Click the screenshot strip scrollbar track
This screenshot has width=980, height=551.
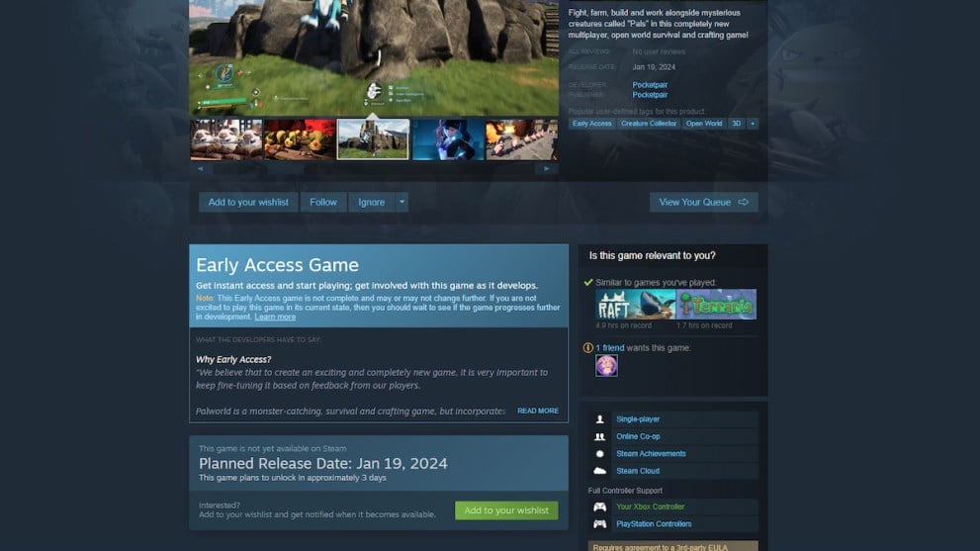click(x=373, y=169)
